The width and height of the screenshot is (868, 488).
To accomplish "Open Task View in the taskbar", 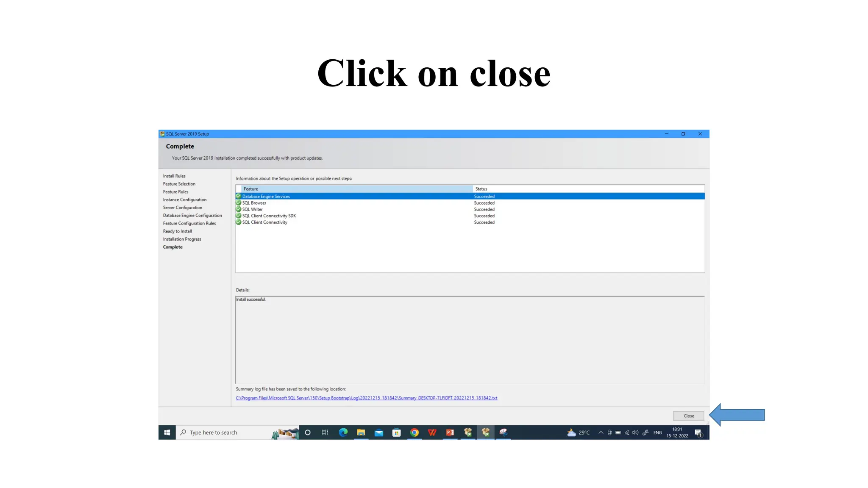I will click(325, 433).
